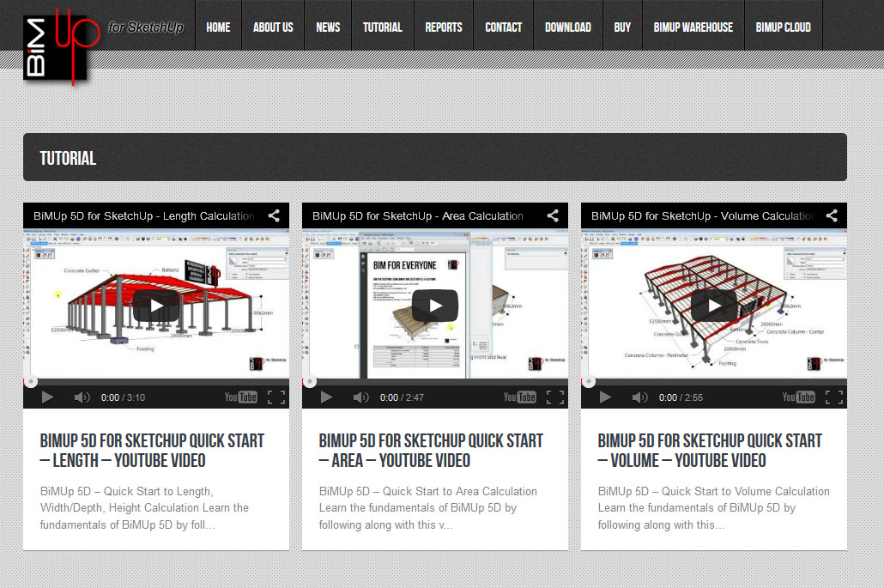884x588 pixels.
Task: Open the HOME menu item
Action: pos(218,27)
